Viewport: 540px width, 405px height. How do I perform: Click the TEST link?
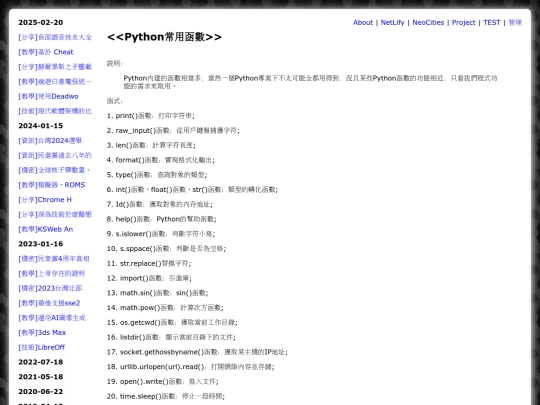point(491,22)
